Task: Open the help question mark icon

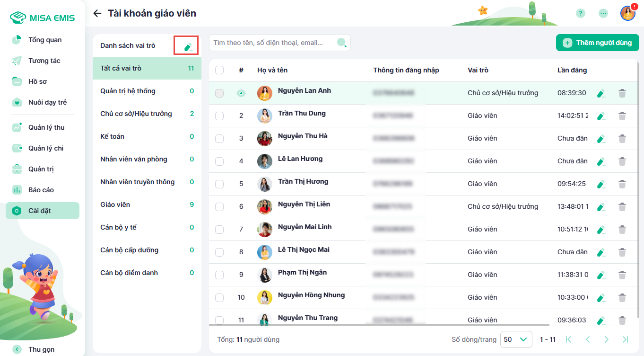Action: pyautogui.click(x=581, y=13)
